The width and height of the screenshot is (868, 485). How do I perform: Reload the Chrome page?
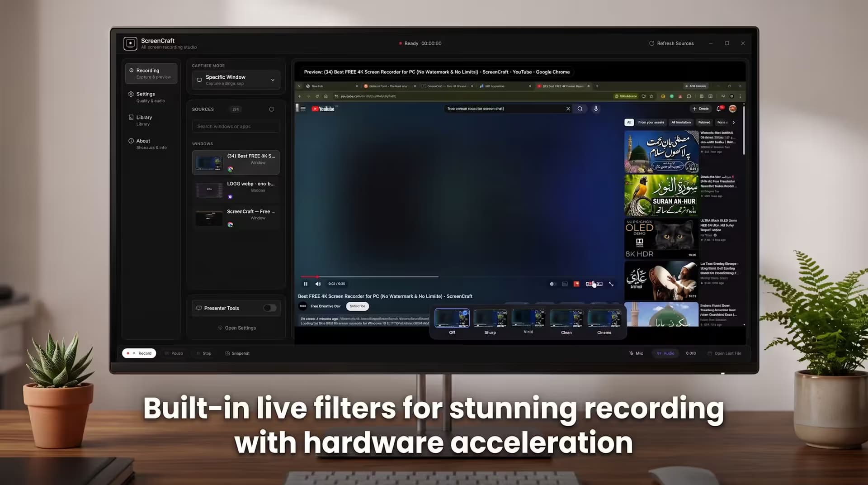click(317, 96)
